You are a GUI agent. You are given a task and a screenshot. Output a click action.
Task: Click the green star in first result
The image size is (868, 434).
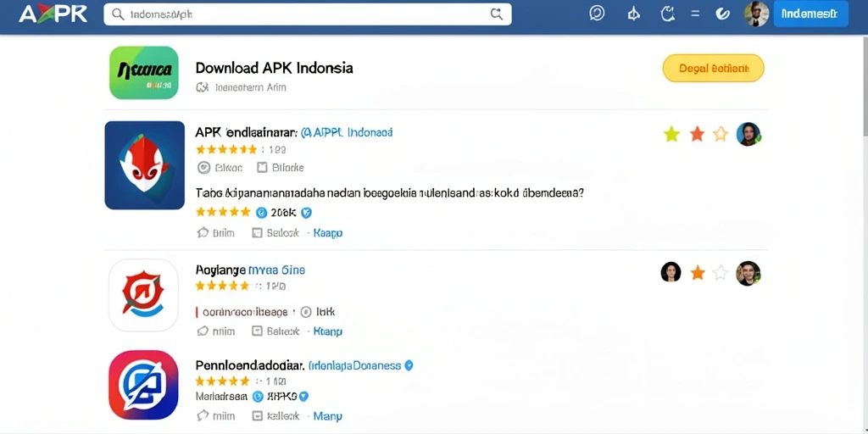click(671, 134)
